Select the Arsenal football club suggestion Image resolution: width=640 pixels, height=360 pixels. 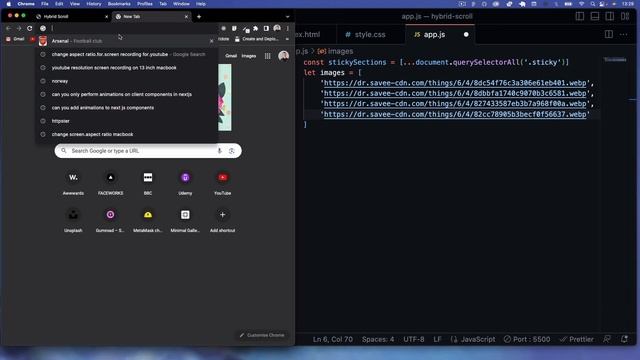[126, 41]
